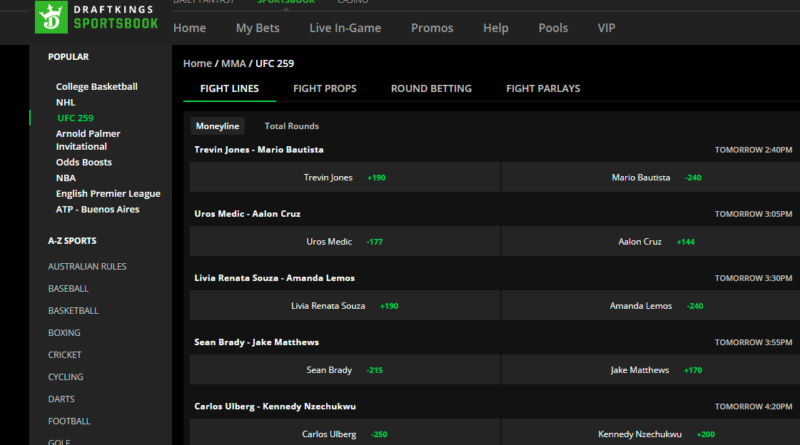Click the MMA breadcrumb link
This screenshot has width=800, height=445.
(x=234, y=64)
